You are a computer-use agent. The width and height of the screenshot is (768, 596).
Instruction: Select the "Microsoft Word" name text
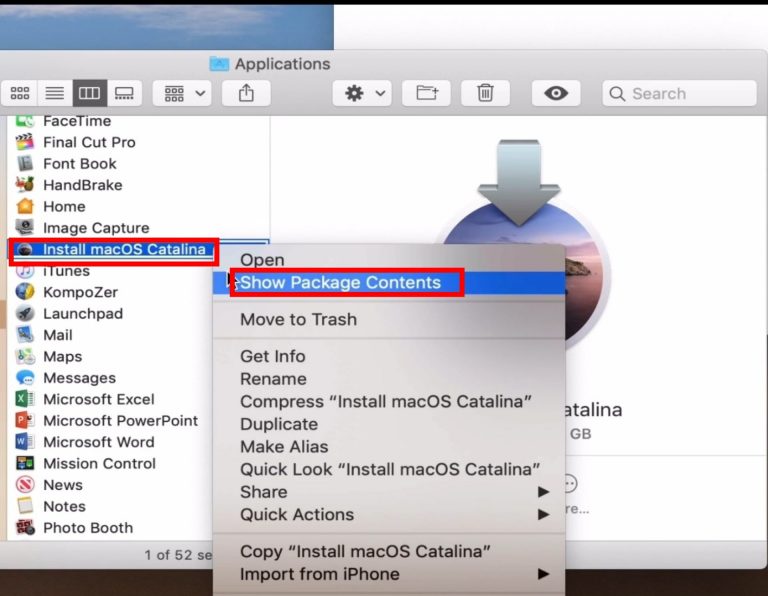click(x=99, y=442)
